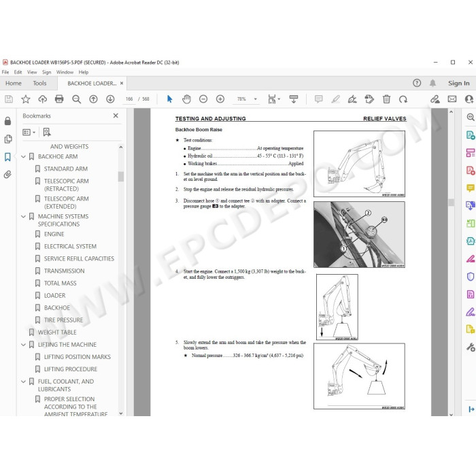The image size is (476, 476).
Task: Print the document with printer icon
Action: pos(59,99)
